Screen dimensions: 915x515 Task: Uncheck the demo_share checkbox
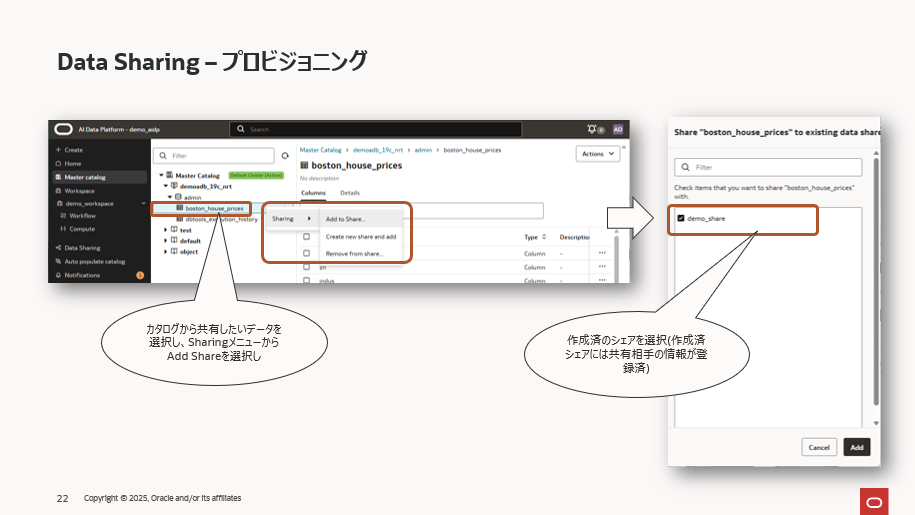click(680, 218)
